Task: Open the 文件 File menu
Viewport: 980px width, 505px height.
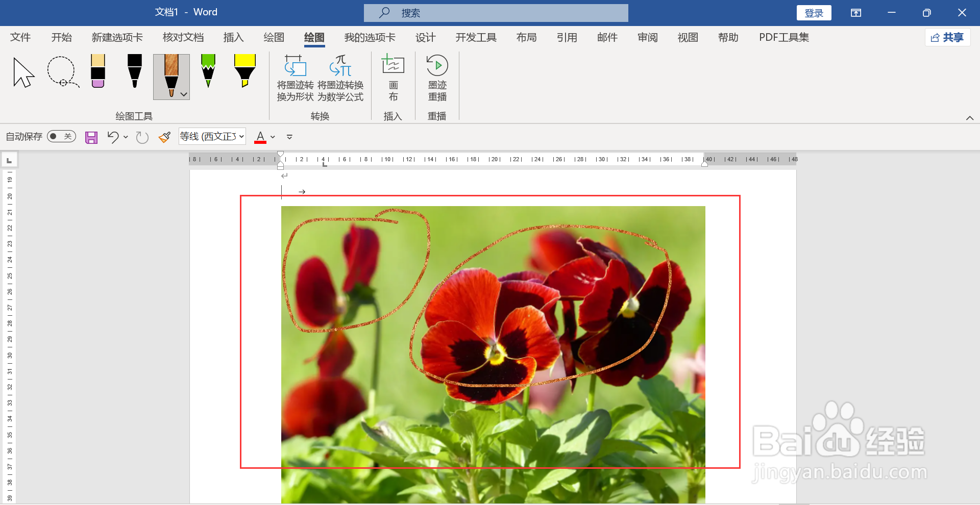Action: (20, 37)
